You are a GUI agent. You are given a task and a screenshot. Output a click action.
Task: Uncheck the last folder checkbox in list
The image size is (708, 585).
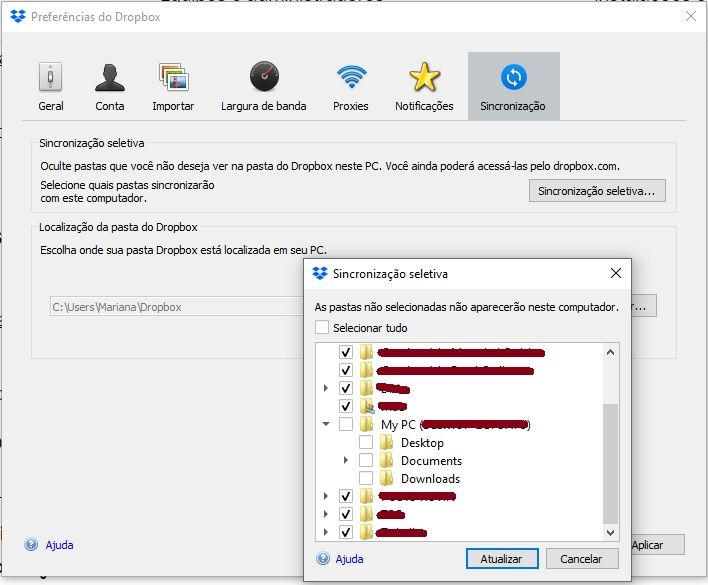346,532
